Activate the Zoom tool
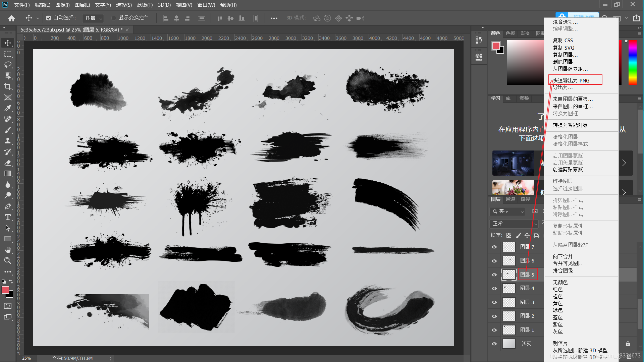 (x=8, y=260)
